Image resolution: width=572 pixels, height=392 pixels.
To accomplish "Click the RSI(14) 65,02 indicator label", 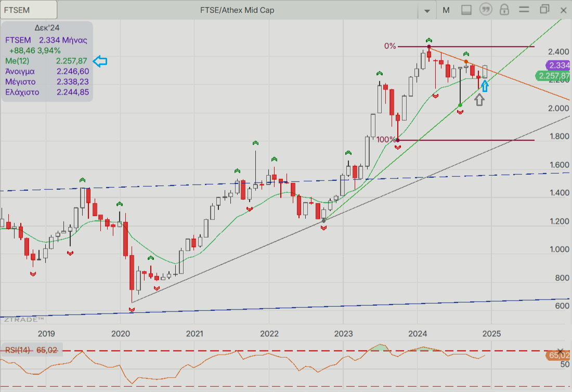I will click(x=31, y=350).
